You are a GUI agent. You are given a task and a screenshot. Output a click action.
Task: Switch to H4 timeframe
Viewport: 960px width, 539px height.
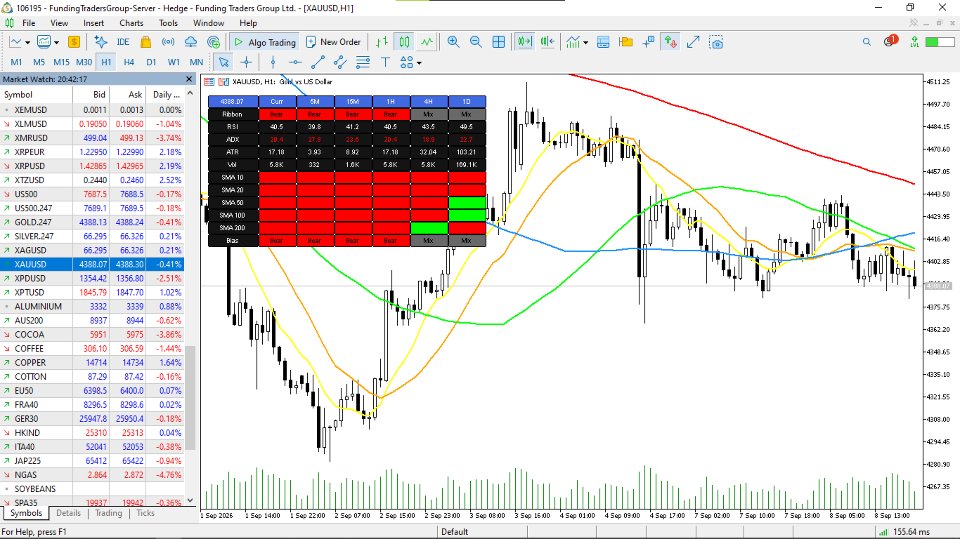point(129,62)
